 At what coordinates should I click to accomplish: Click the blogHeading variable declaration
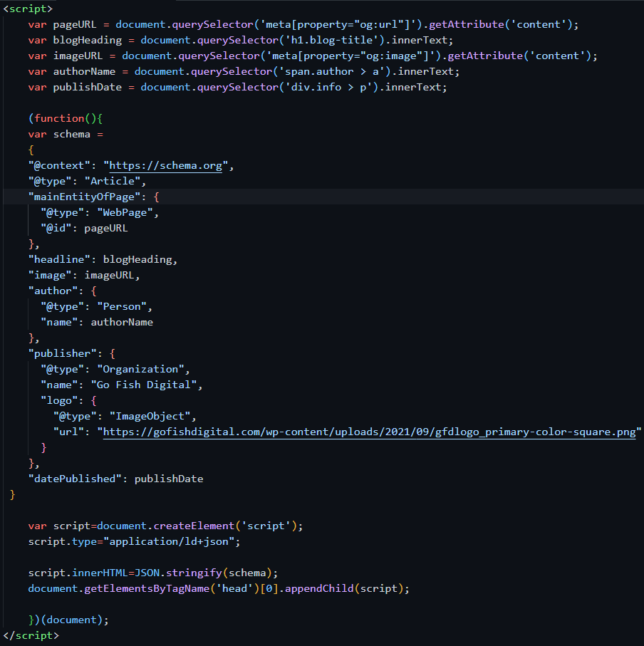(241, 40)
